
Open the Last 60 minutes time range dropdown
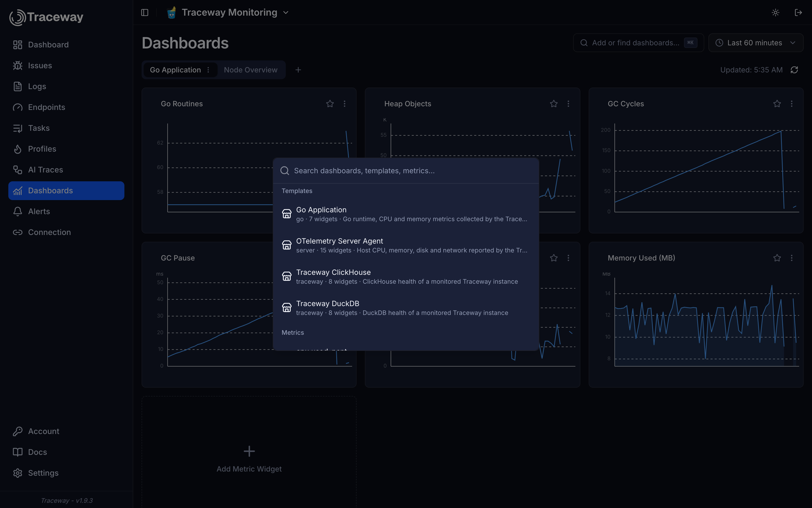(x=756, y=43)
